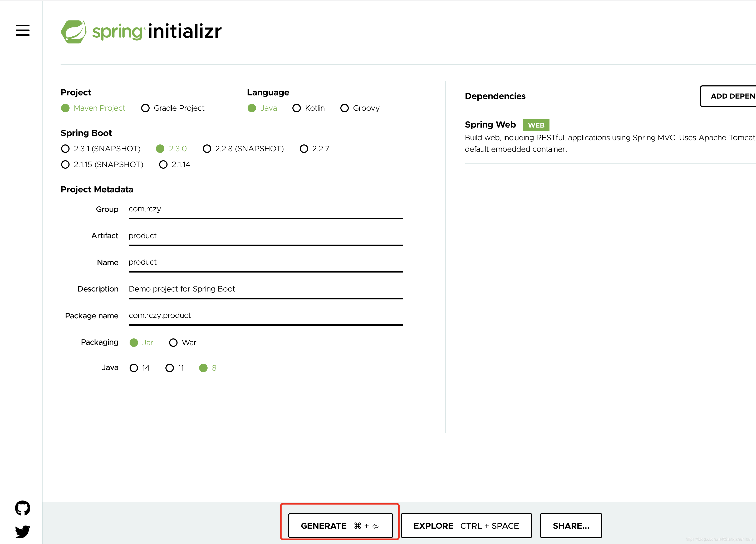The width and height of the screenshot is (756, 544).
Task: Open the hamburger menu icon
Action: point(23,30)
